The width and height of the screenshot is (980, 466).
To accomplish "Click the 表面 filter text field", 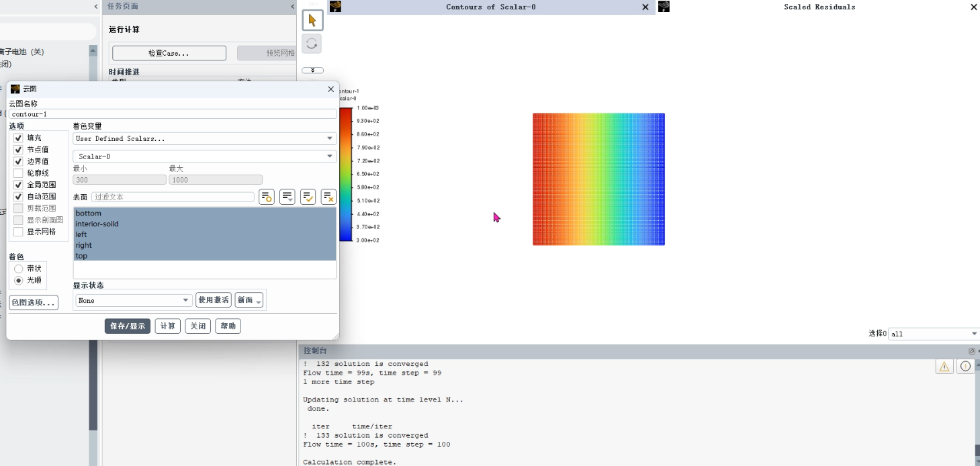I will (173, 197).
